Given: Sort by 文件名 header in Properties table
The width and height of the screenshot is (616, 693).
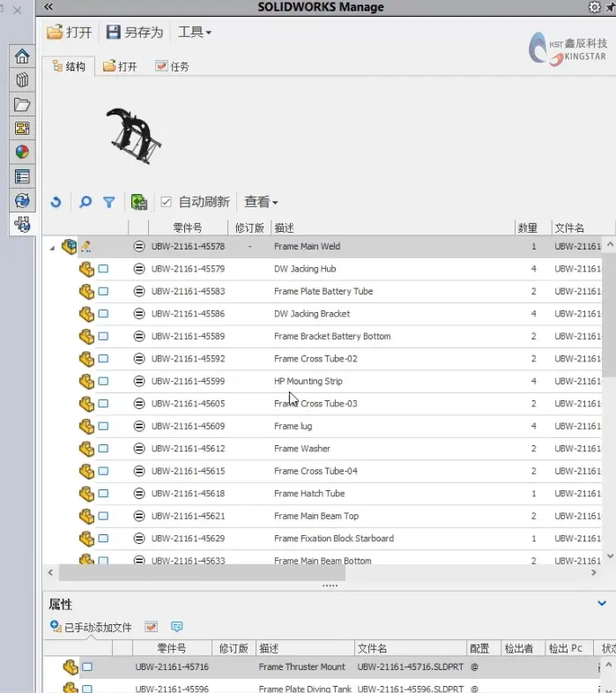Looking at the screenshot, I should click(411, 648).
